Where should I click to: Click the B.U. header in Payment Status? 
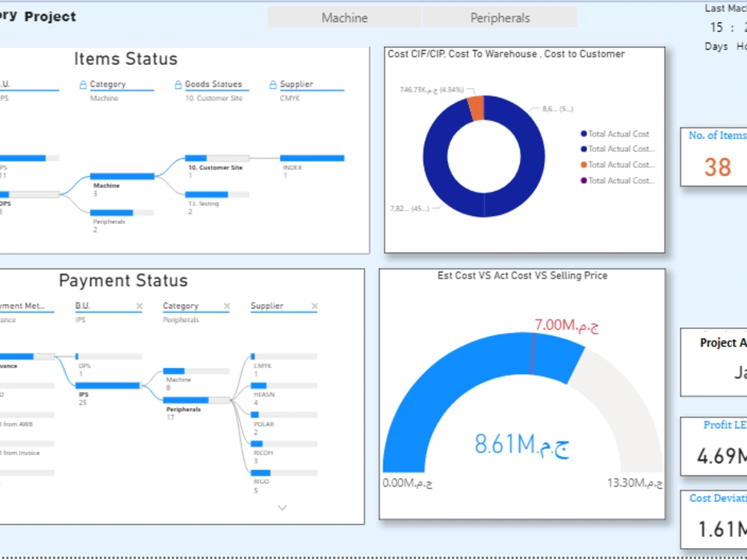point(82,305)
